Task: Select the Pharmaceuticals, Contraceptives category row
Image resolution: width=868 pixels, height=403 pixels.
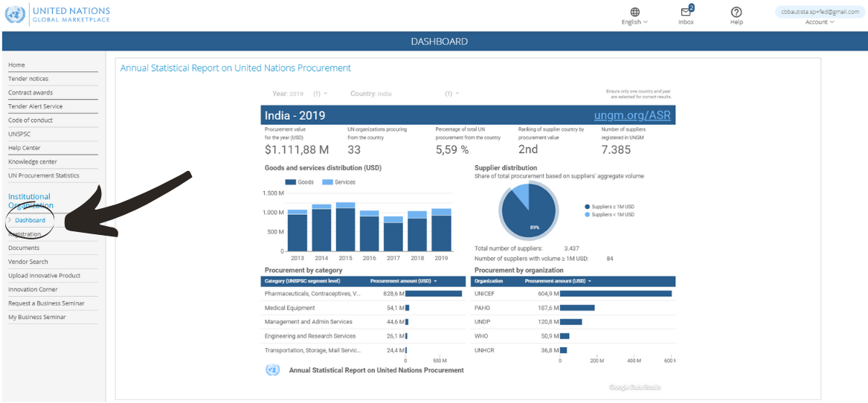Action: (362, 294)
